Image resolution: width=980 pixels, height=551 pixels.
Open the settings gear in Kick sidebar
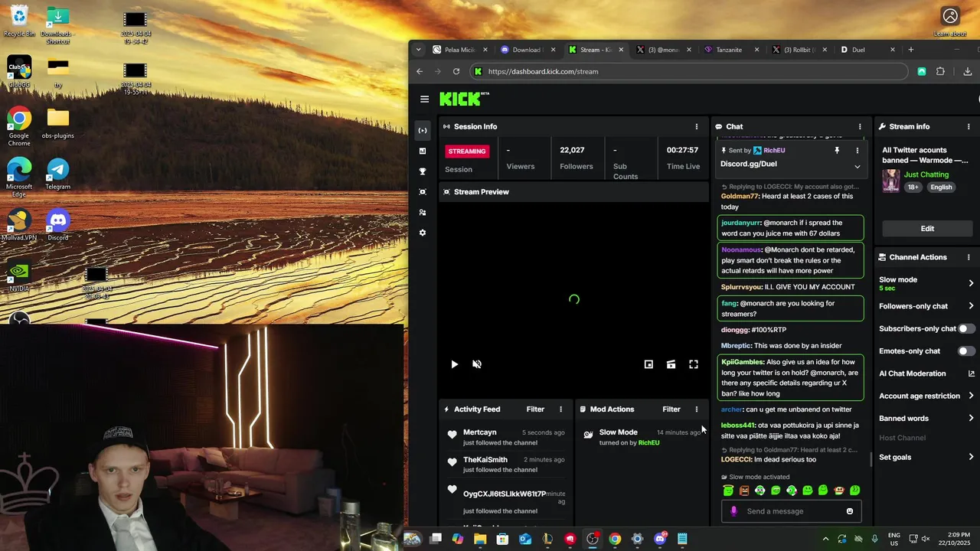423,233
